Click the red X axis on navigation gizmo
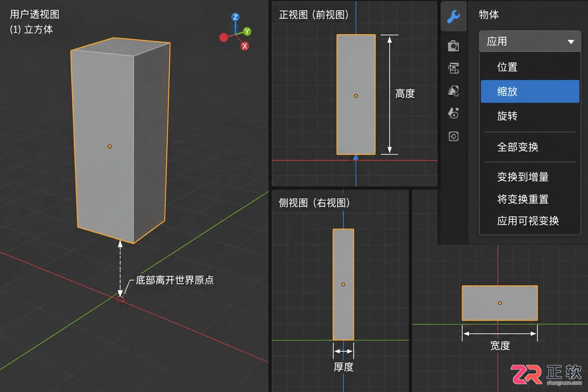The image size is (588, 392). tap(245, 46)
